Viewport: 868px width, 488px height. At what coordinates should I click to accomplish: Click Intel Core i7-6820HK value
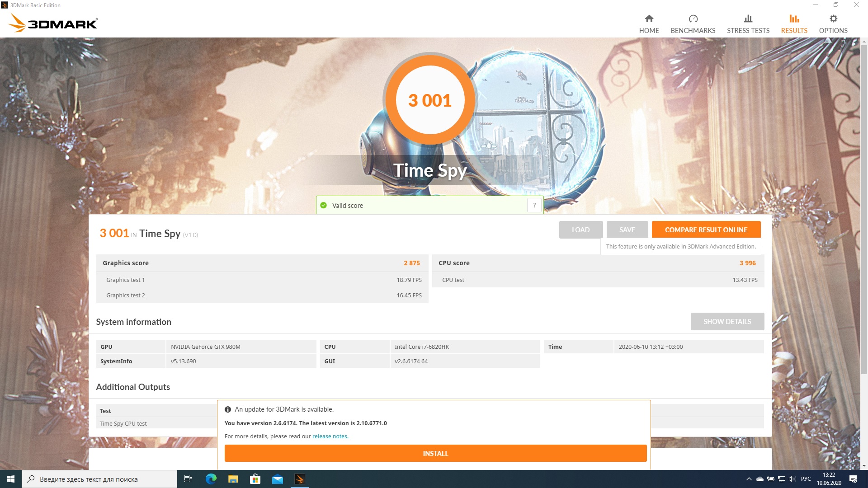[x=421, y=347]
